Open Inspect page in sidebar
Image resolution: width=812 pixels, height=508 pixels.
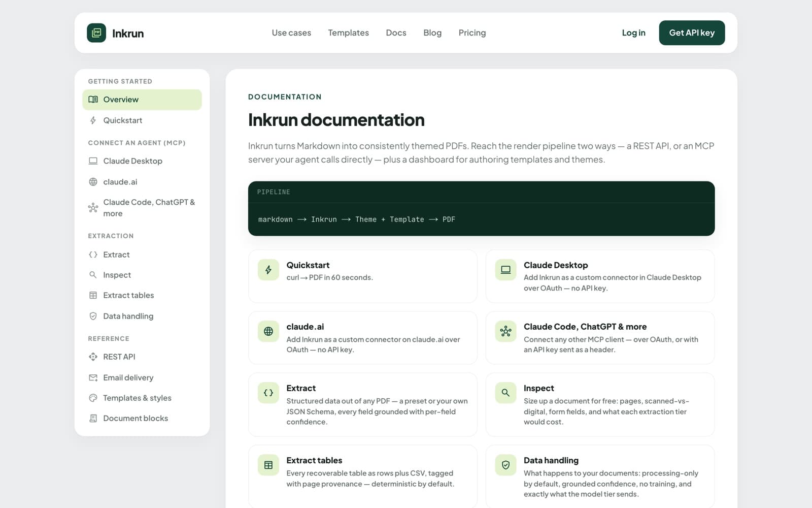click(x=142, y=275)
